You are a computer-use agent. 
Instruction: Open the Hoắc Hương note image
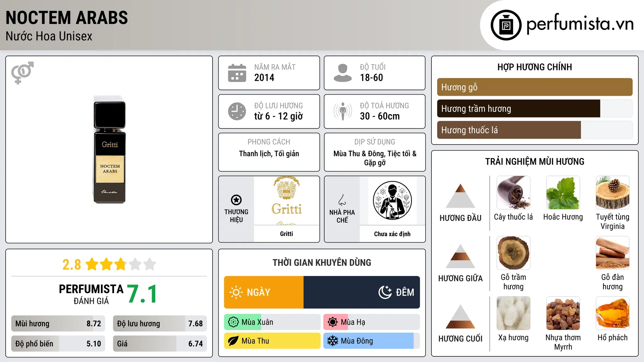click(x=563, y=193)
